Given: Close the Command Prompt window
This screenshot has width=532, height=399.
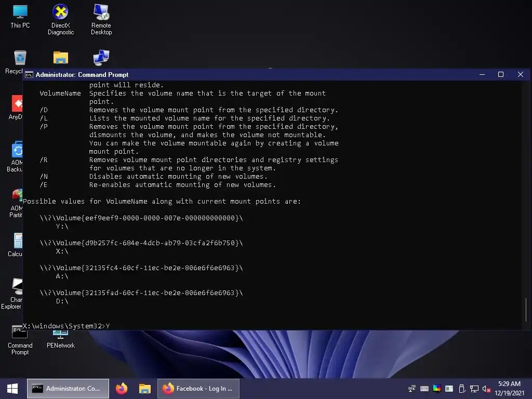Looking at the screenshot, I should pos(520,74).
